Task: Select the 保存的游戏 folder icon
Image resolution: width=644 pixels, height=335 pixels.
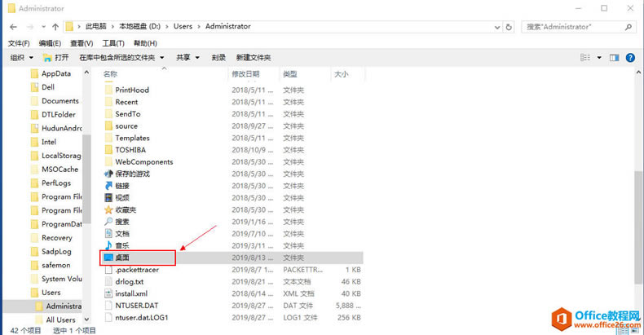Action: point(108,174)
